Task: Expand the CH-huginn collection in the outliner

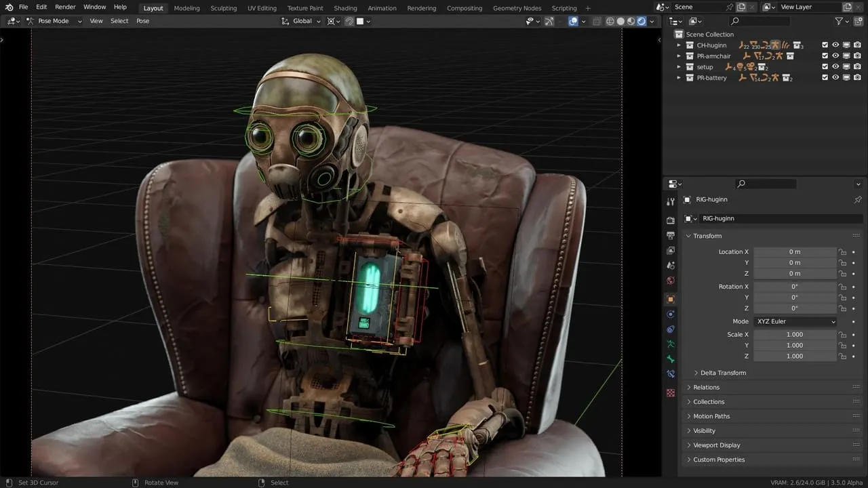Action: click(x=679, y=45)
